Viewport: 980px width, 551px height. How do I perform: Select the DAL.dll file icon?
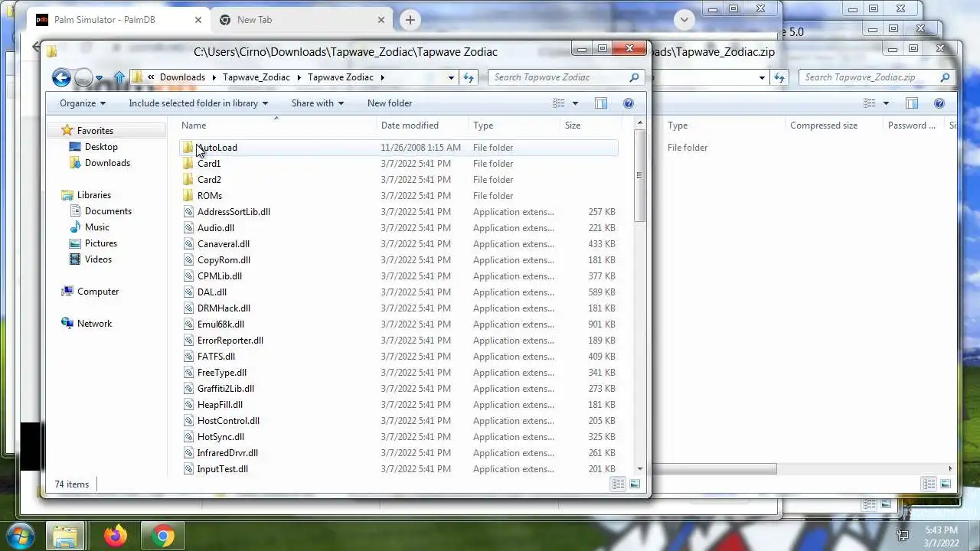click(188, 292)
